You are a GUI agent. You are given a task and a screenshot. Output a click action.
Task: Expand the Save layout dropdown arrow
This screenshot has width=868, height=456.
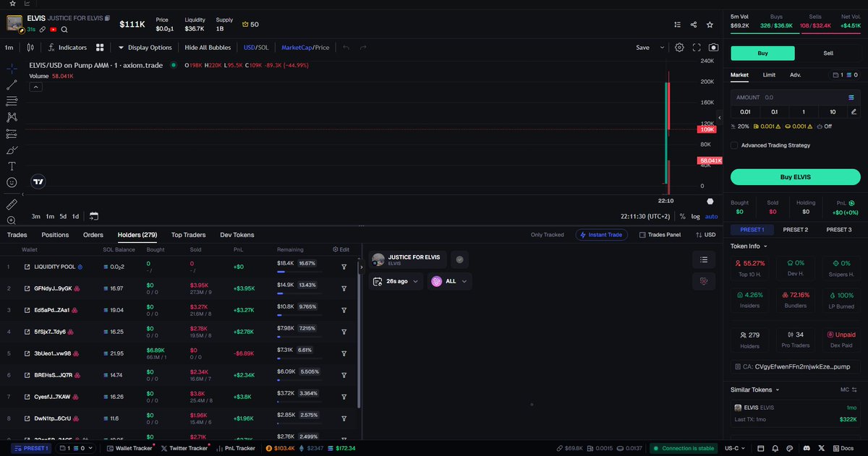point(662,48)
